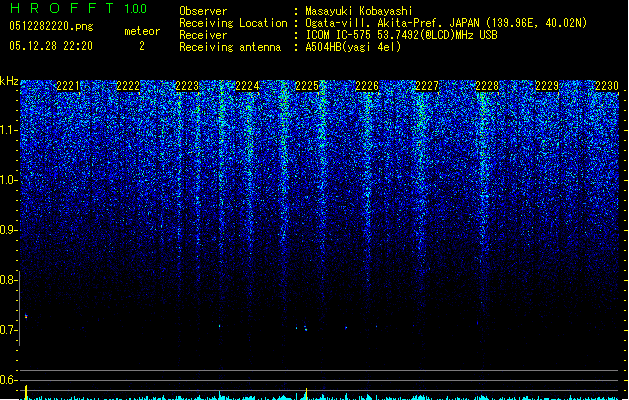Select time marker 2223
629x400 pixels.
coord(187,86)
